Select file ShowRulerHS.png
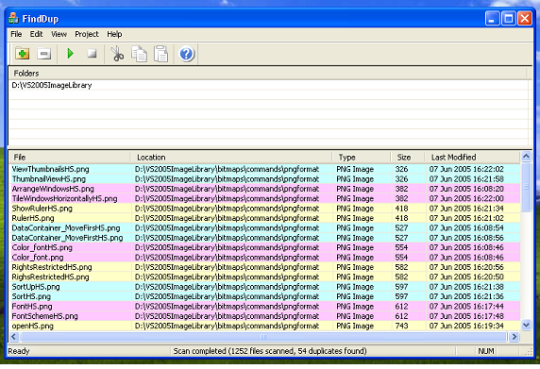 pos(42,208)
